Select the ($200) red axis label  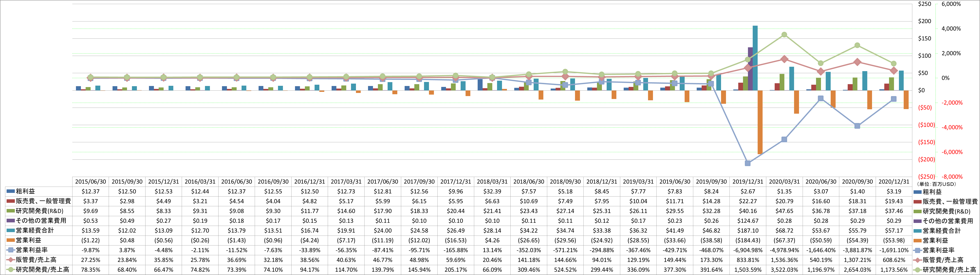pos(926,159)
